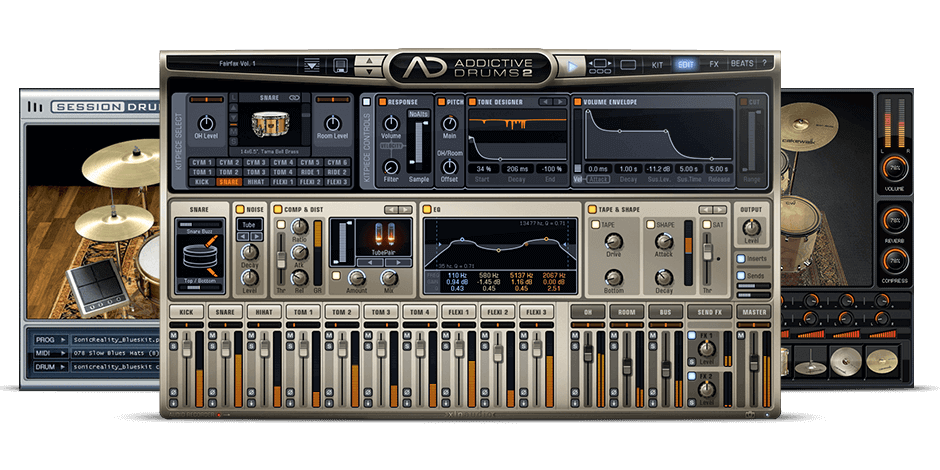Click the single window view icon

628,65
